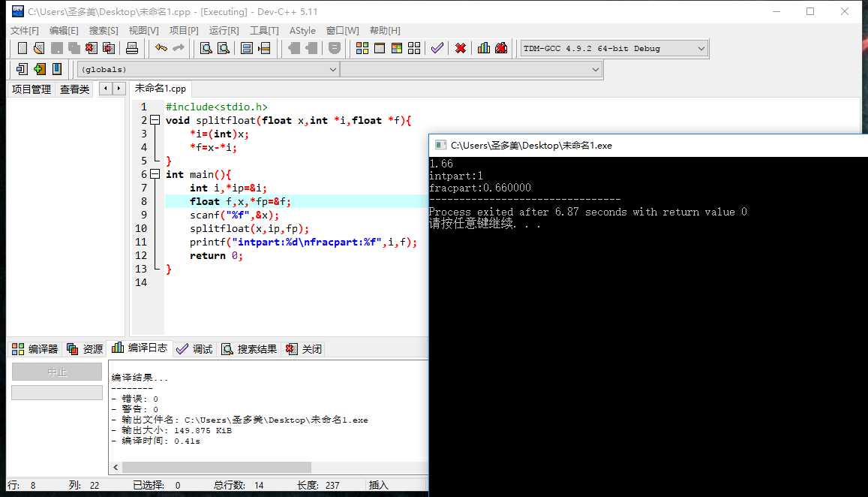Click the Goto line icon
Screen dimensions: 868x497
coord(265,48)
